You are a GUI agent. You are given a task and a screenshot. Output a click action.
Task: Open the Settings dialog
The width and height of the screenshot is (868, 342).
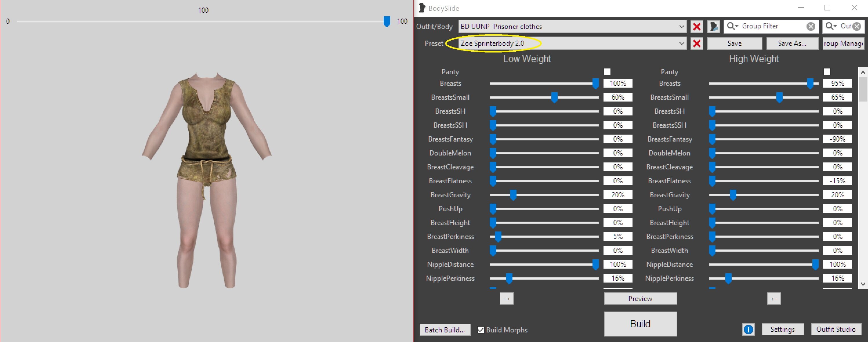[x=782, y=329]
